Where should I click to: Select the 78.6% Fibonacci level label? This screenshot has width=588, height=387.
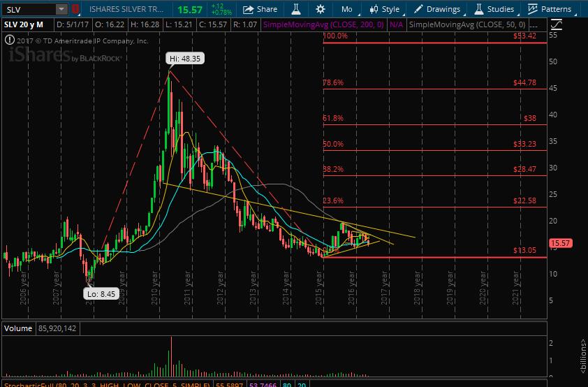(333, 82)
